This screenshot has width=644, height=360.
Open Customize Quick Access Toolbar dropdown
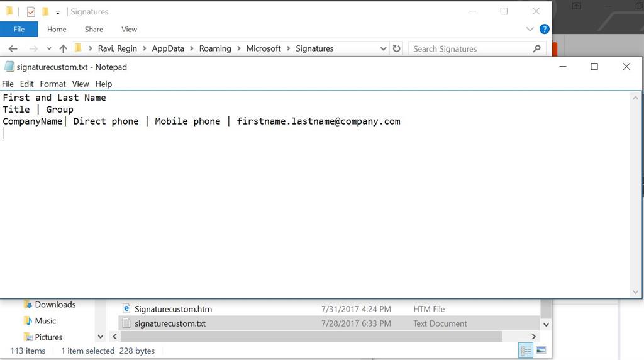(x=58, y=13)
